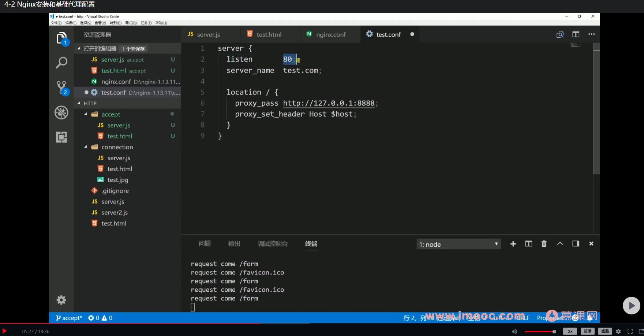Click the unsaved dot on the test.conf tab
Viewport: 644px width, 336px height.
412,34
